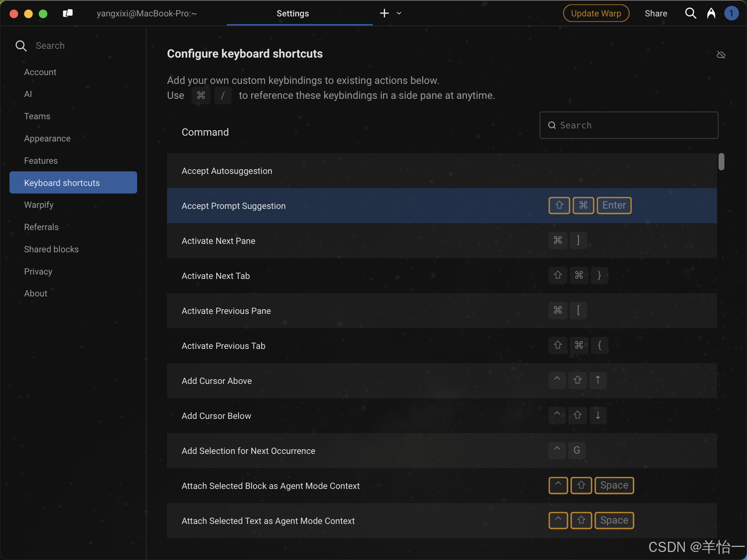Go to the Privacy settings page
The height and width of the screenshot is (560, 747).
click(38, 272)
